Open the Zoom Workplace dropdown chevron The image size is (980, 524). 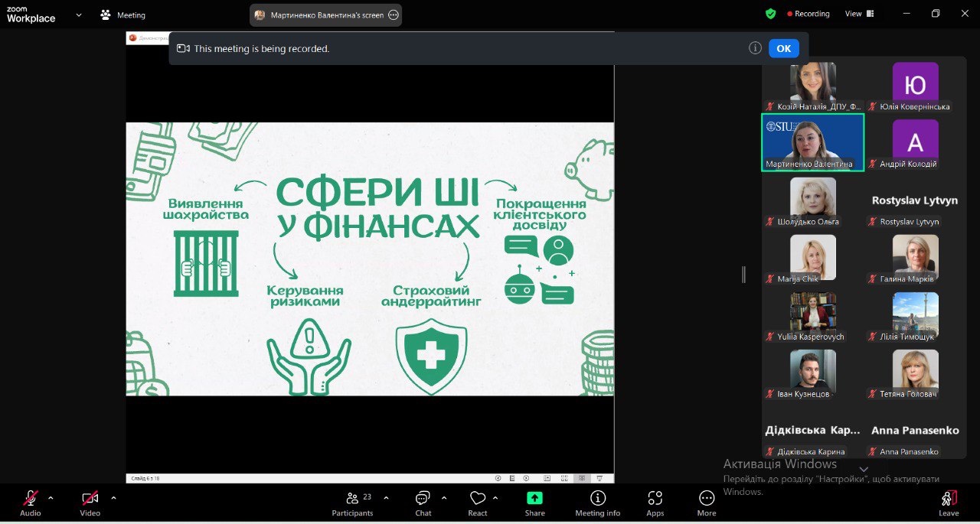[x=79, y=15]
